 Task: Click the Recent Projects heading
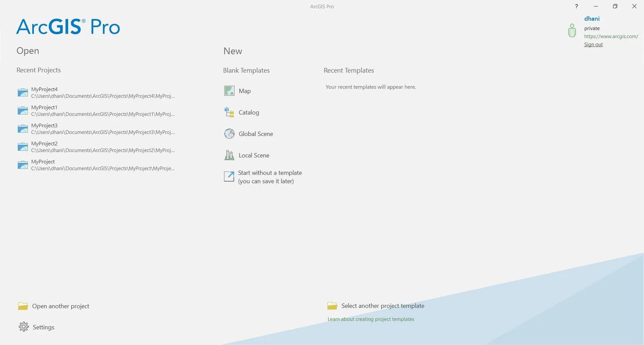point(39,70)
